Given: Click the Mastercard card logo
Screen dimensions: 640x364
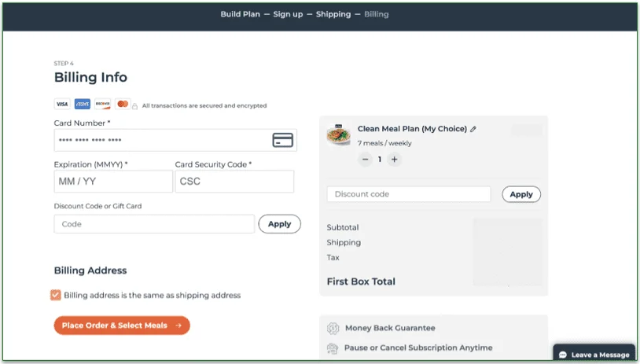Looking at the screenshot, I should pos(123,104).
